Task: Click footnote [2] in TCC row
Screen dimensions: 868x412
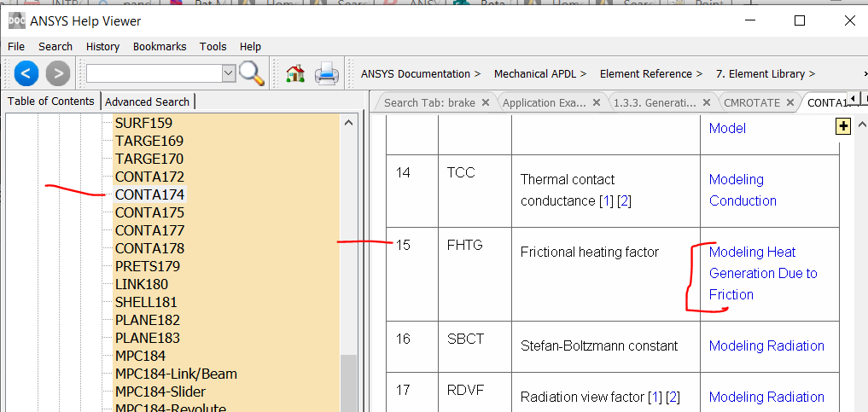Action: 625,200
